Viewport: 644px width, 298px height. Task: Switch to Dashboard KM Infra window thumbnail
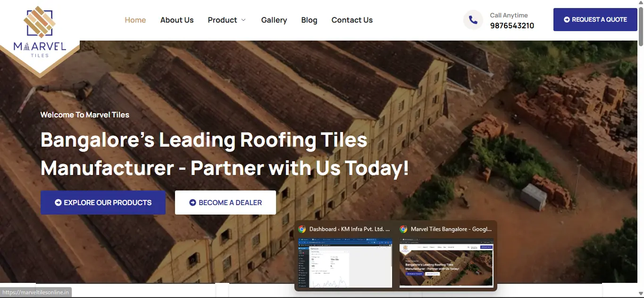[345, 263]
